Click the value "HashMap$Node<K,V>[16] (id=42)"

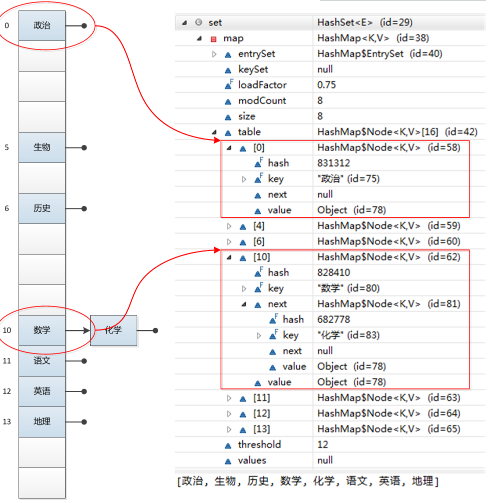397,132
